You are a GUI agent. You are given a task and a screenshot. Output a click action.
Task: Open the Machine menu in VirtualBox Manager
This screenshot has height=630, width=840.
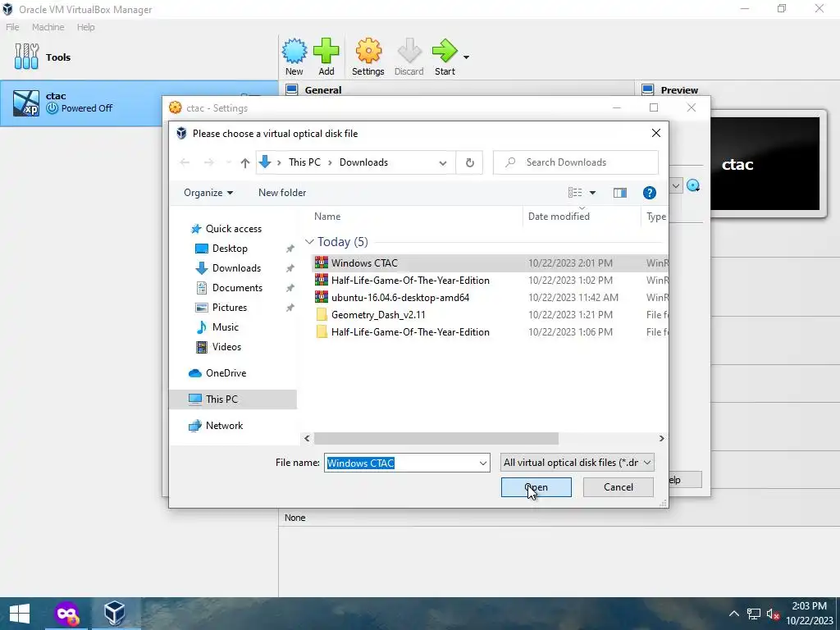[48, 27]
